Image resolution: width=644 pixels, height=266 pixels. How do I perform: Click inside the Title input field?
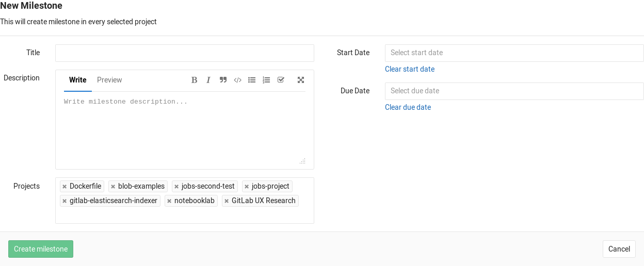[185, 53]
